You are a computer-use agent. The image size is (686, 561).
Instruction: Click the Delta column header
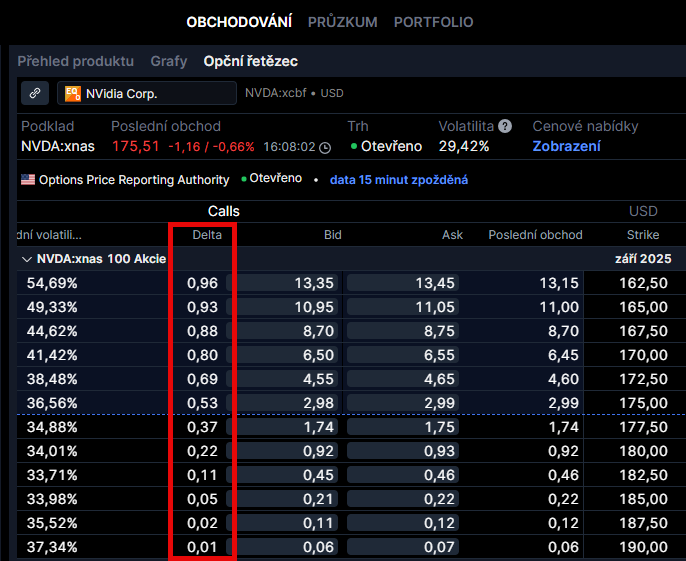pyautogui.click(x=207, y=235)
